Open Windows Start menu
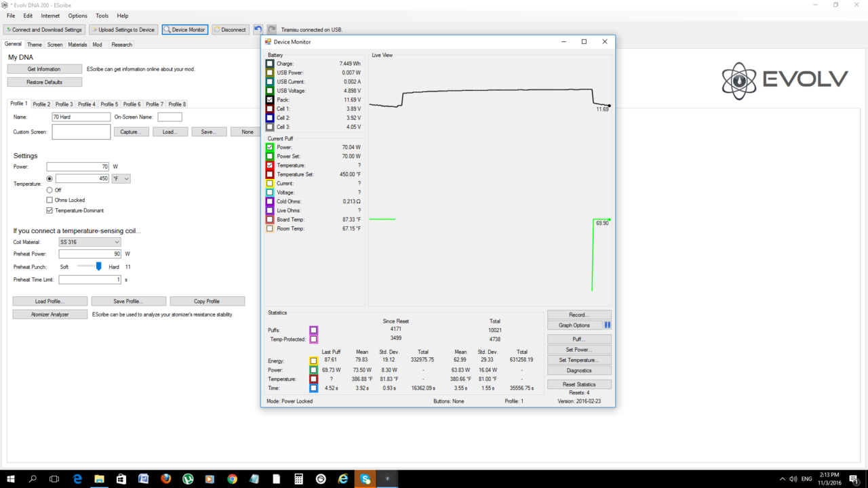This screenshot has height=488, width=868. (x=11, y=479)
